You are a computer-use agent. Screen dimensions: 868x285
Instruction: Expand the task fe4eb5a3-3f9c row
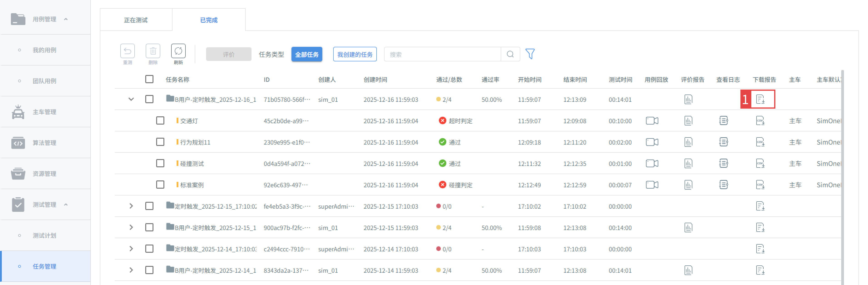tap(131, 206)
